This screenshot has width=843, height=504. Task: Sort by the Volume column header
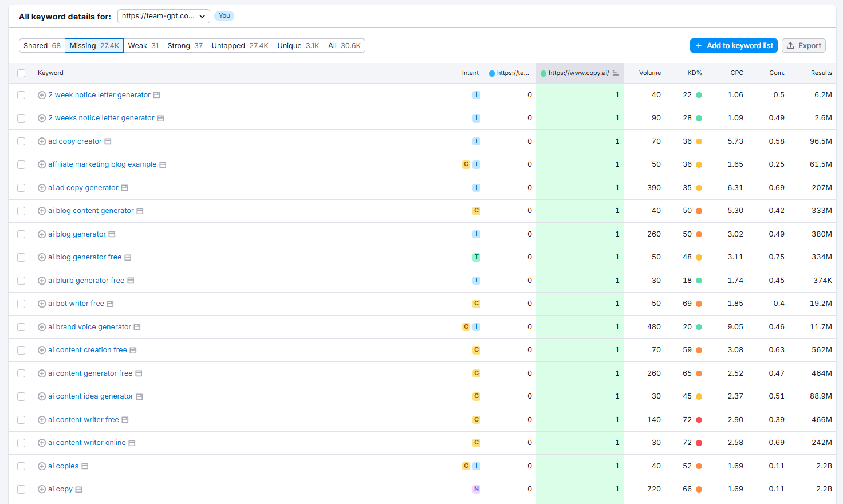point(650,73)
